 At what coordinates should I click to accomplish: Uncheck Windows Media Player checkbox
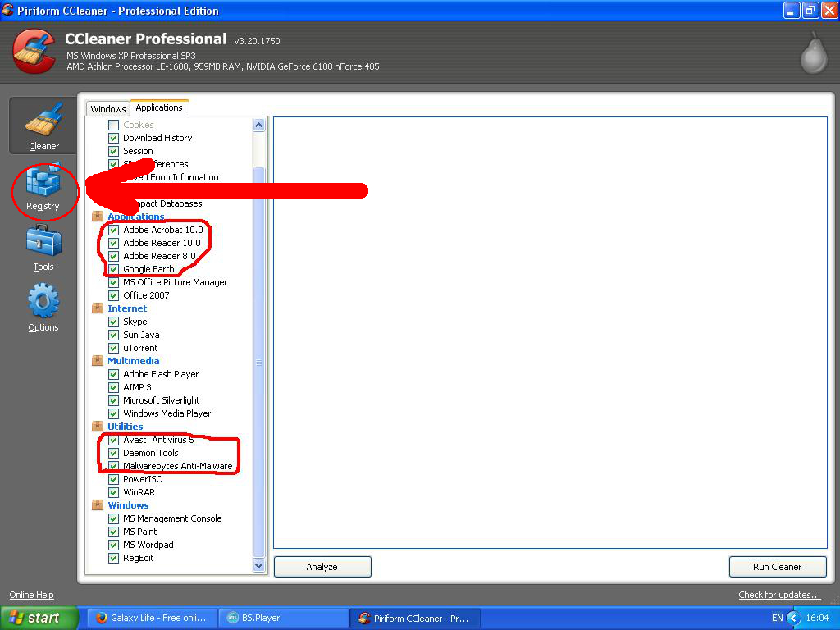click(x=113, y=413)
